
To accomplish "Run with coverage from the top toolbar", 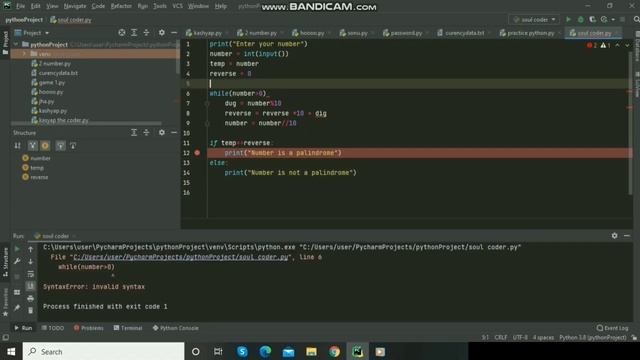I will point(592,19).
